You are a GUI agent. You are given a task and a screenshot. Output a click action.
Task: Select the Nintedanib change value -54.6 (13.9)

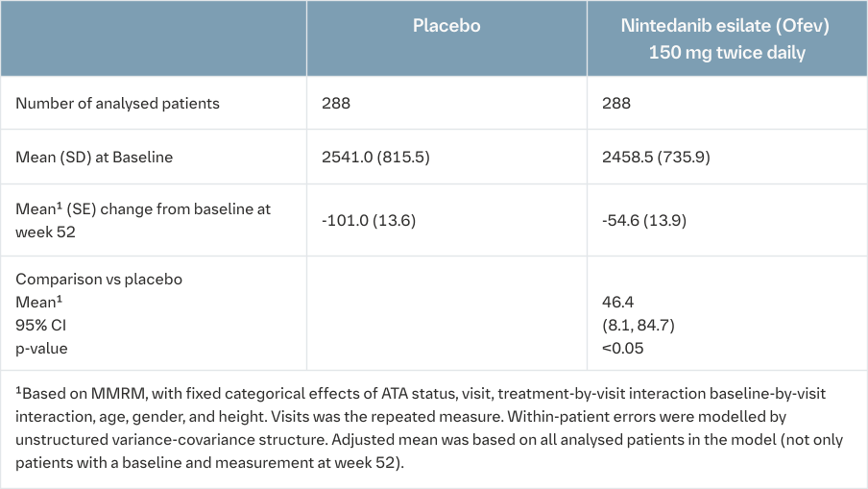point(646,220)
